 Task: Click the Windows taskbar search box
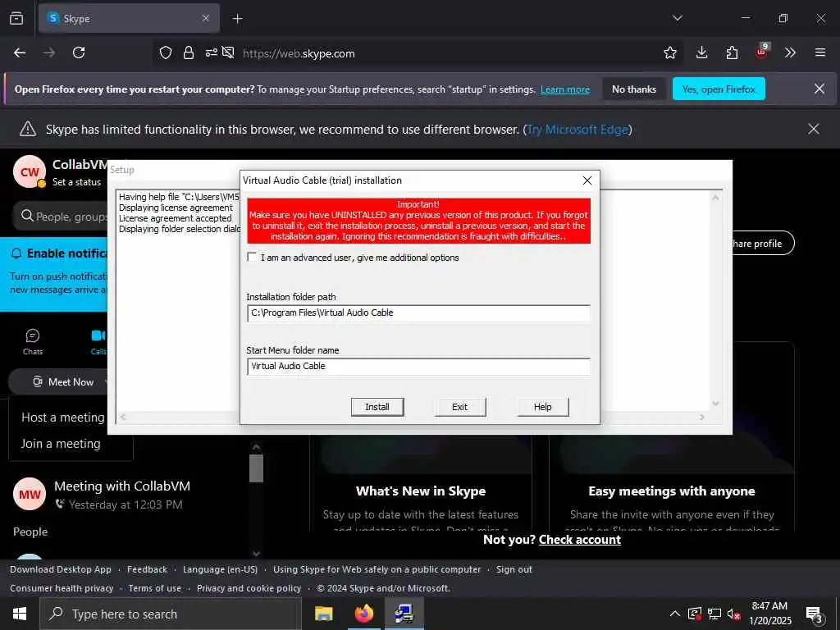[x=171, y=614]
